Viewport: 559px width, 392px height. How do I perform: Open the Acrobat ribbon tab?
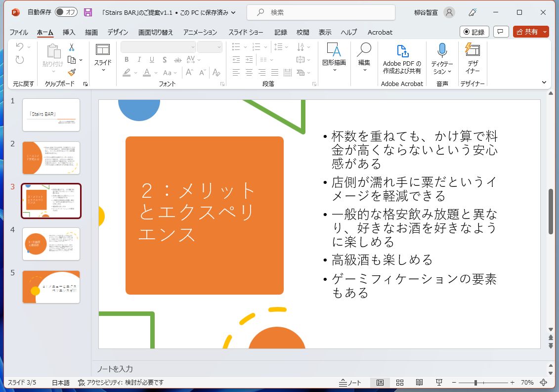click(380, 32)
